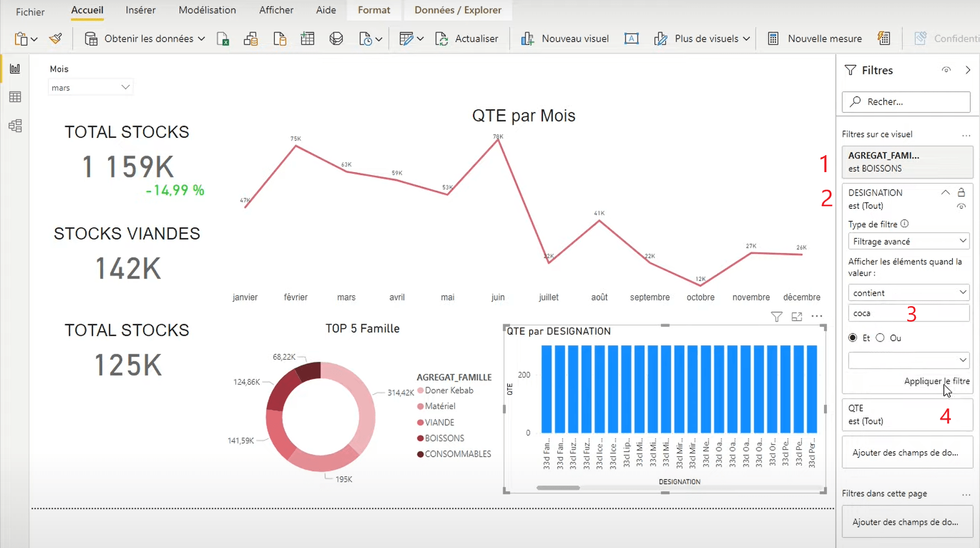Open the filter icon above QTE par DESIGNATION
This screenshot has height=548, width=980.
[x=776, y=317]
